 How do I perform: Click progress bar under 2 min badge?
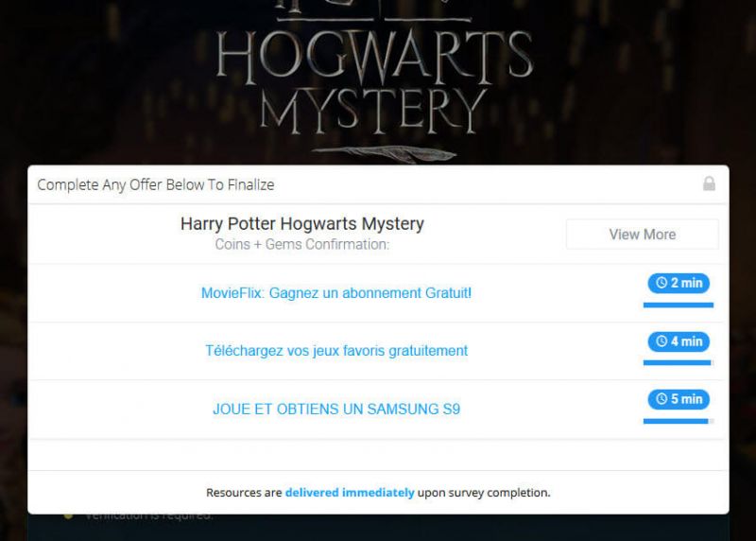pos(679,305)
